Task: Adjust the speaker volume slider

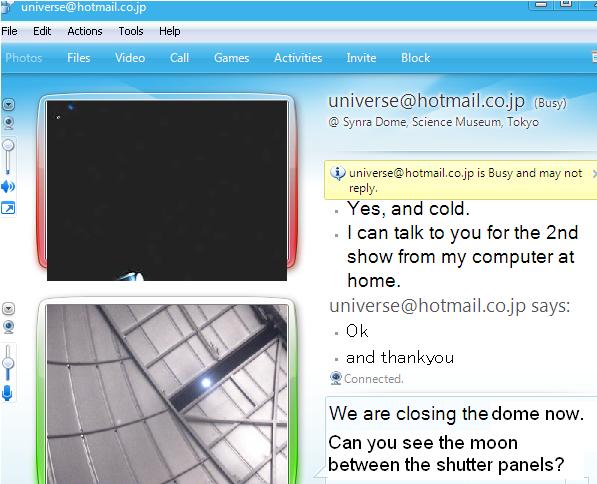Action: [8, 145]
